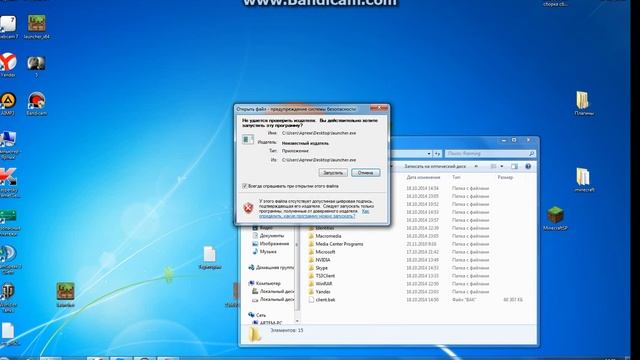Sort by the Размер column header
Viewport: 640px width, 360px height.
[x=505, y=178]
